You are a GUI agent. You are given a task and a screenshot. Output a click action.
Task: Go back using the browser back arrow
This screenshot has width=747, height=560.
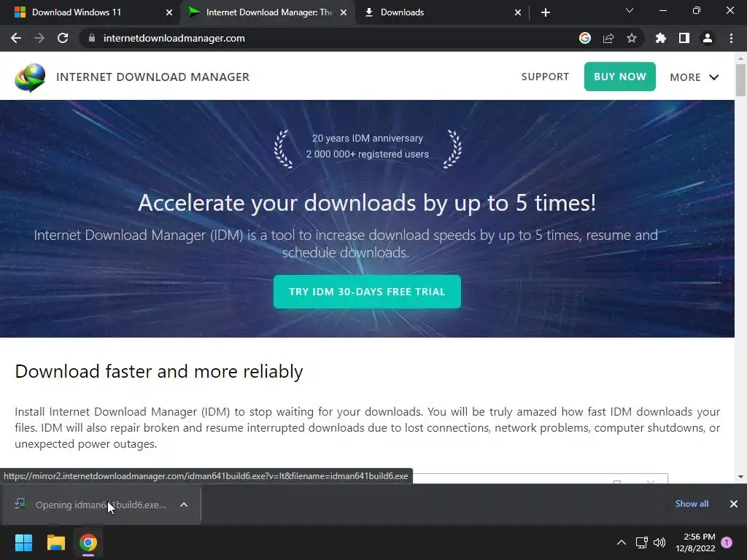16,38
